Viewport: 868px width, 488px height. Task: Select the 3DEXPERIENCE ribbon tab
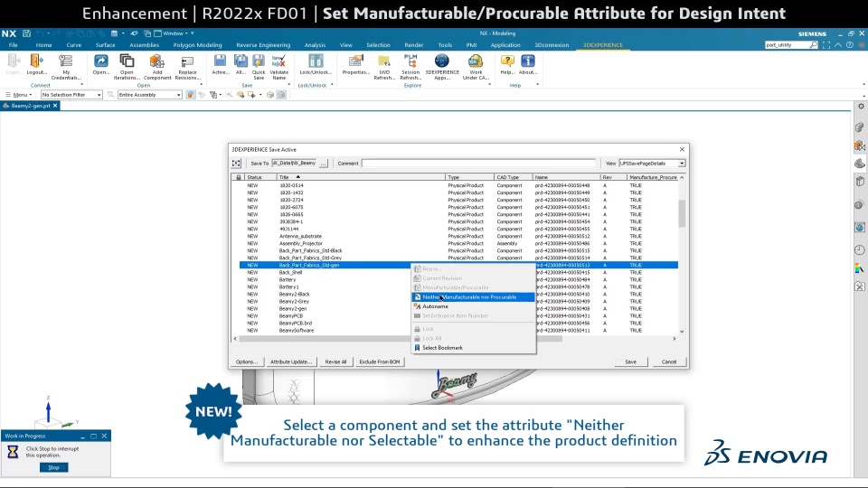tap(603, 45)
